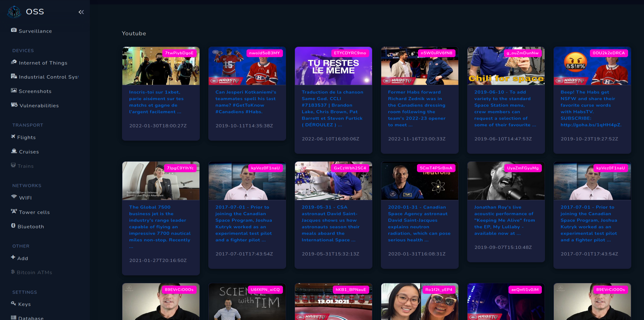Screen dimensions: 644x320
Task: Click the 0OU2k2eDRCA video ID badge
Action: tap(609, 53)
